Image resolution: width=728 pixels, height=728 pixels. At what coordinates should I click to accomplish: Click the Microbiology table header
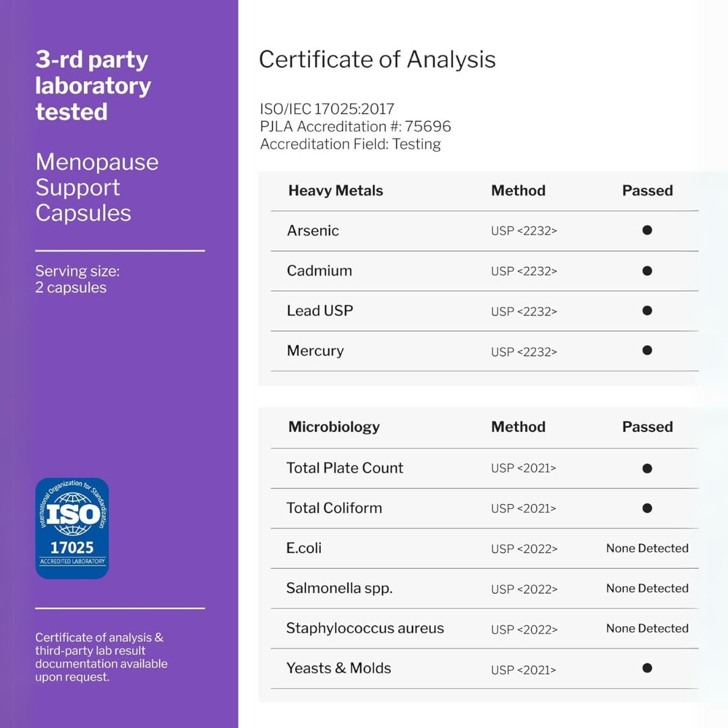click(334, 427)
